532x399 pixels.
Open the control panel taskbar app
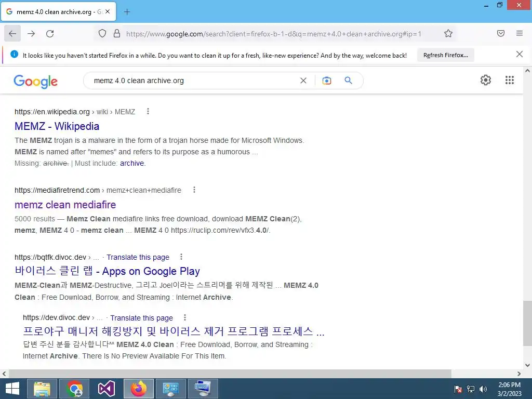[170, 389]
